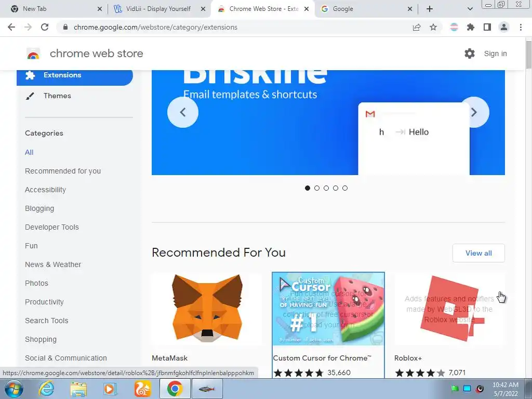Click the Chrome taskbar icon
Image resolution: width=532 pixels, height=399 pixels.
tap(175, 389)
